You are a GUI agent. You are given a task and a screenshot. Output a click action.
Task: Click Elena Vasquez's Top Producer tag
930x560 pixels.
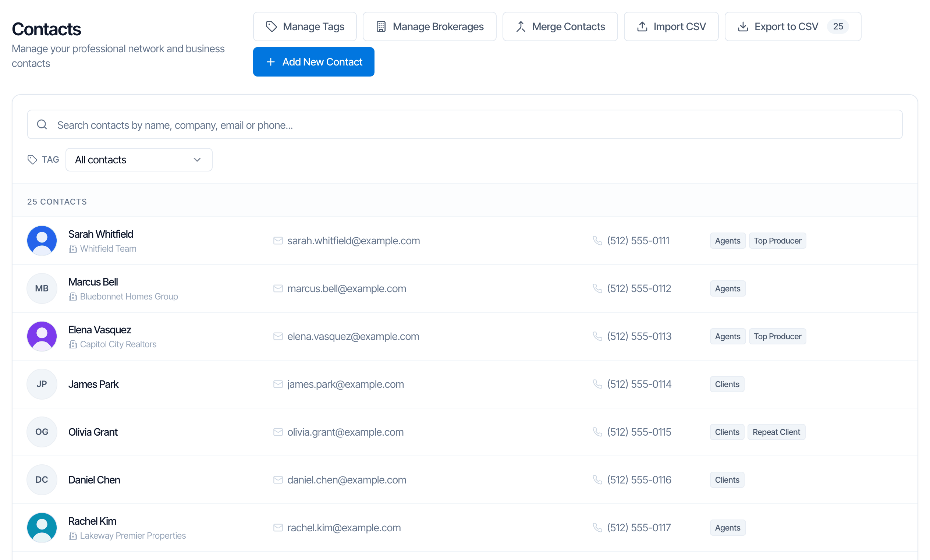(x=777, y=336)
